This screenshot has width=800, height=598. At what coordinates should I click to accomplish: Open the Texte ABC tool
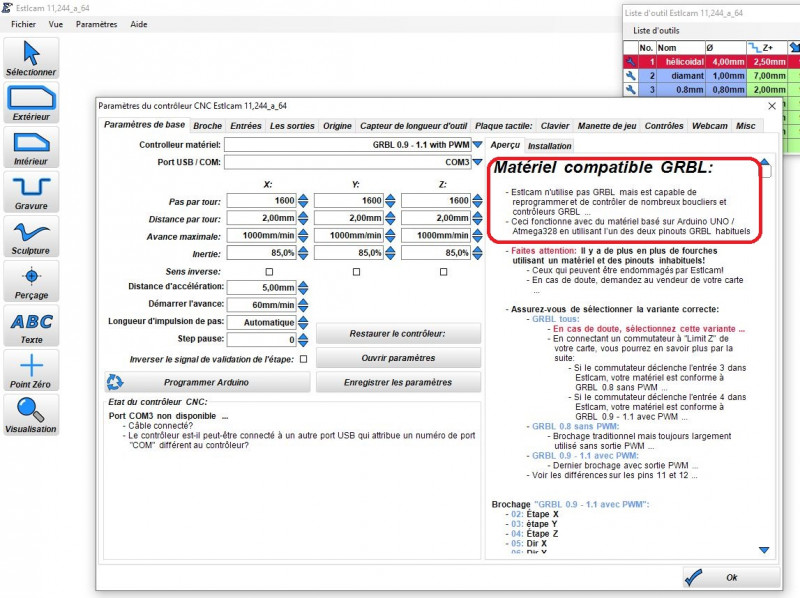coord(31,326)
